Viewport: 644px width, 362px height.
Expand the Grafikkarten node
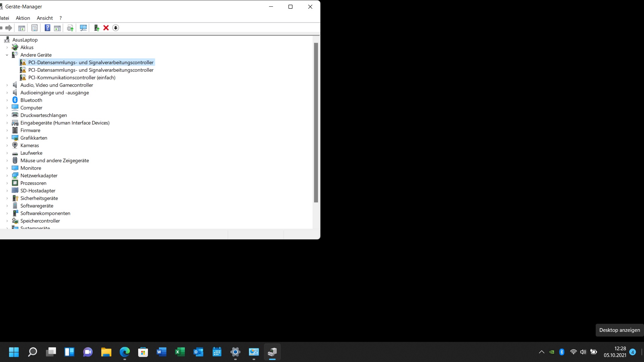tap(7, 138)
